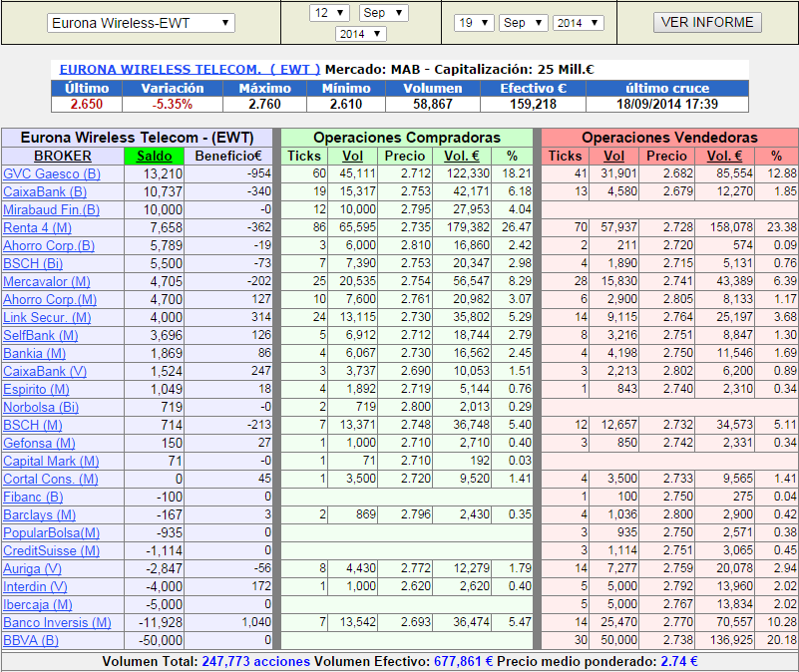Screen dimensions: 799x672
Task: Open broker BSCH (M)
Action: tap(33, 425)
